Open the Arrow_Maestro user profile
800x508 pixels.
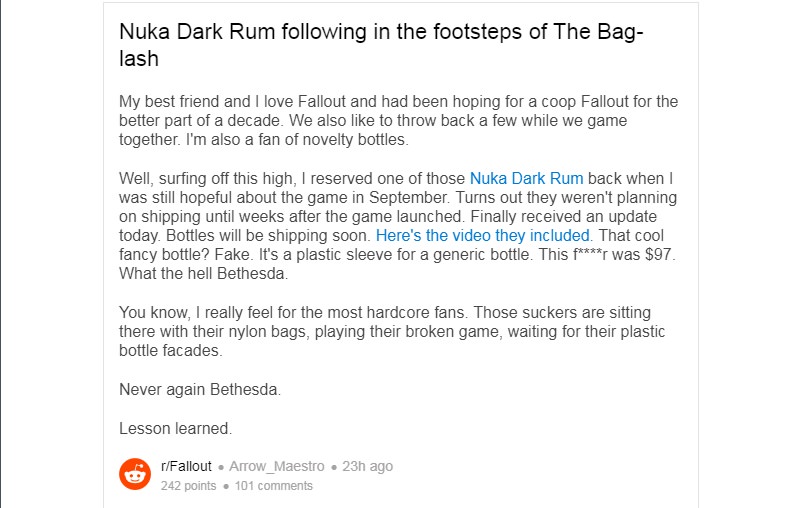[277, 466]
